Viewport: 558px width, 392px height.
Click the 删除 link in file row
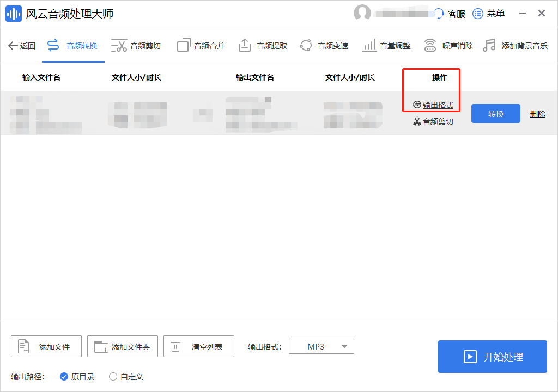537,114
